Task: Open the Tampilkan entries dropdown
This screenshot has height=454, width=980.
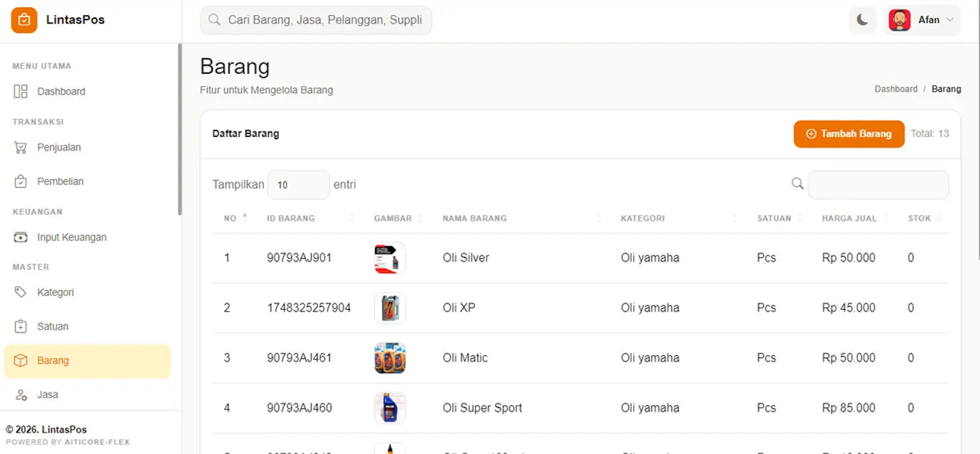Action: [x=298, y=185]
